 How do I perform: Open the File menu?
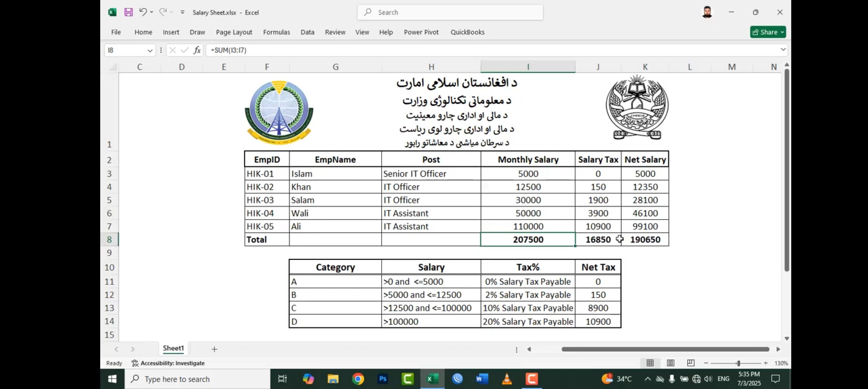[116, 32]
